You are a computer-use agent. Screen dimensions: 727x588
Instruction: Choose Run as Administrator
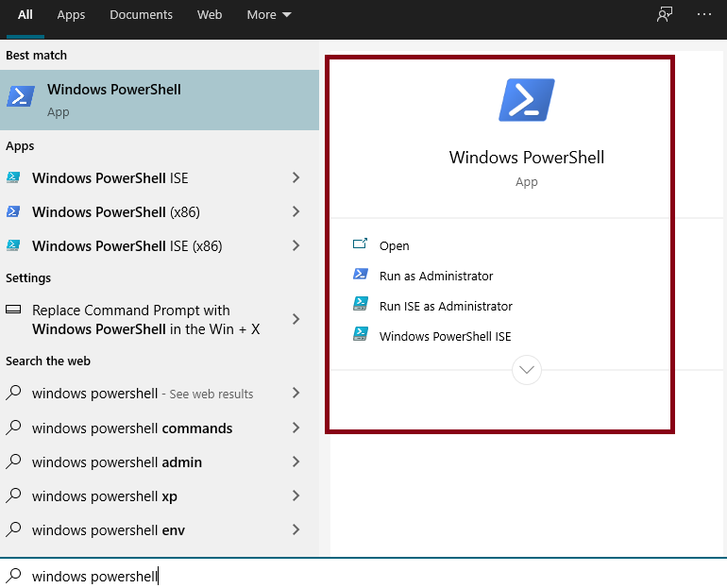click(436, 276)
